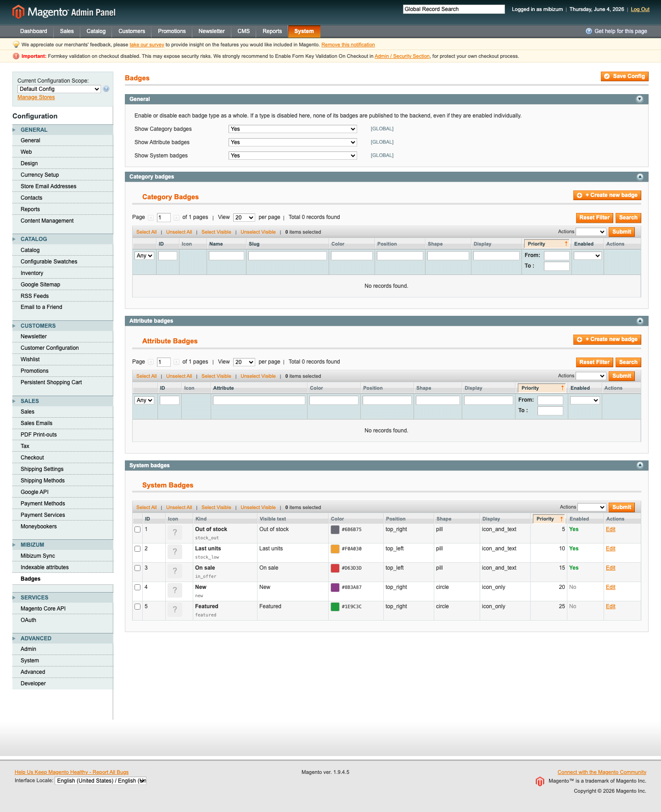Click placeholder icon of On sale badge
Screen dimensions: 661x812
tap(175, 571)
